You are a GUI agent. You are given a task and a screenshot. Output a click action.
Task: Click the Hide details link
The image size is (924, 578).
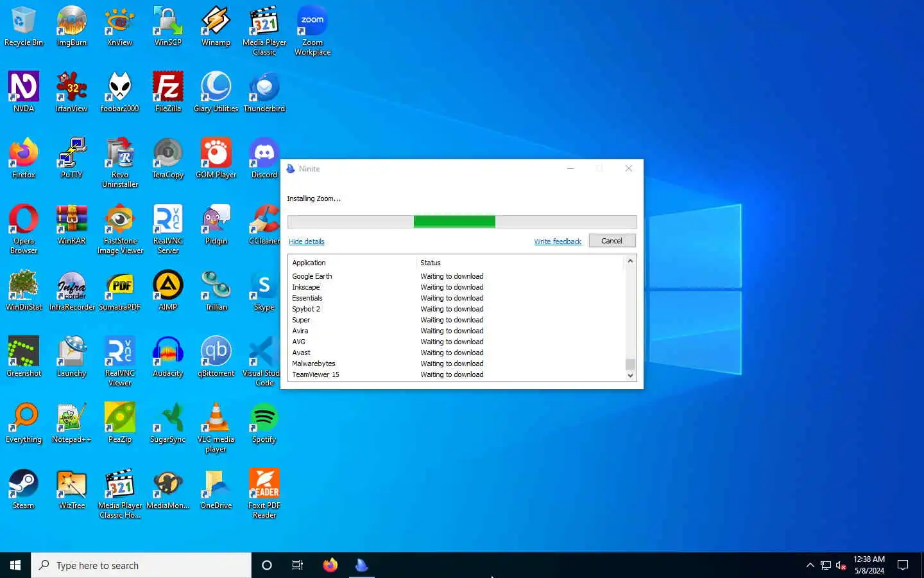click(x=307, y=241)
